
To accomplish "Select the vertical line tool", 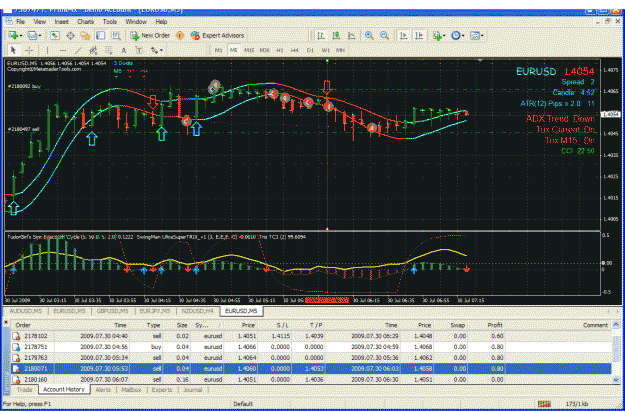I will [47, 50].
